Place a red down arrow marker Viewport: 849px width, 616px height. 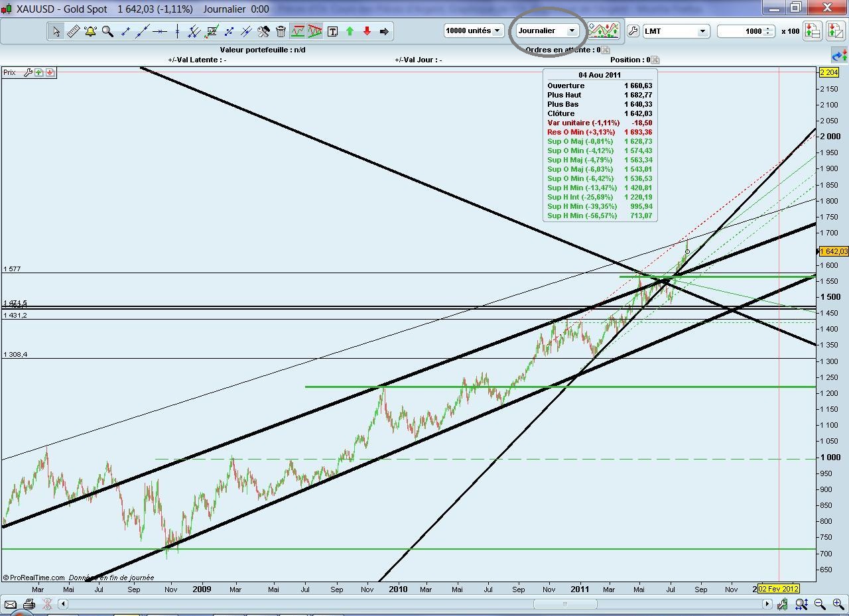tap(367, 31)
